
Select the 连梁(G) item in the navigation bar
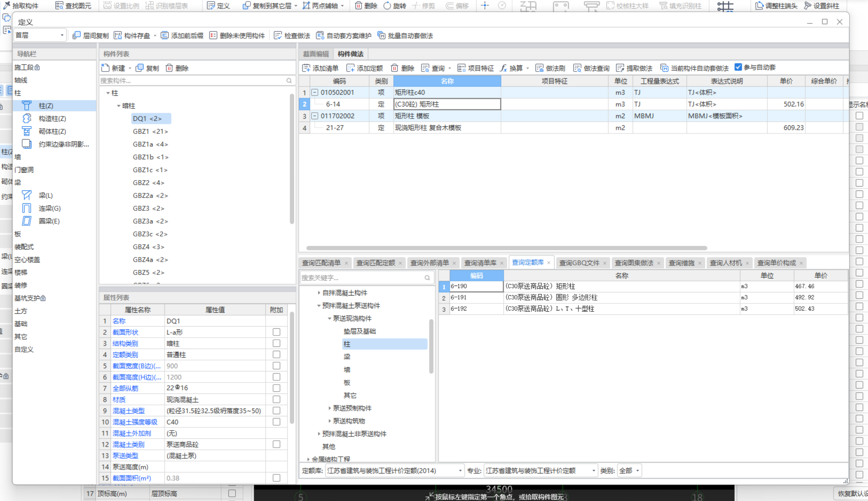[x=49, y=208]
